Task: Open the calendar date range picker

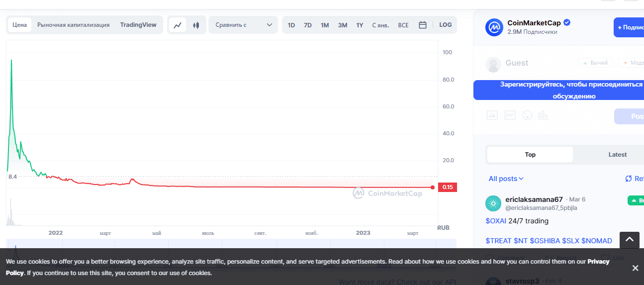Action: (422, 25)
